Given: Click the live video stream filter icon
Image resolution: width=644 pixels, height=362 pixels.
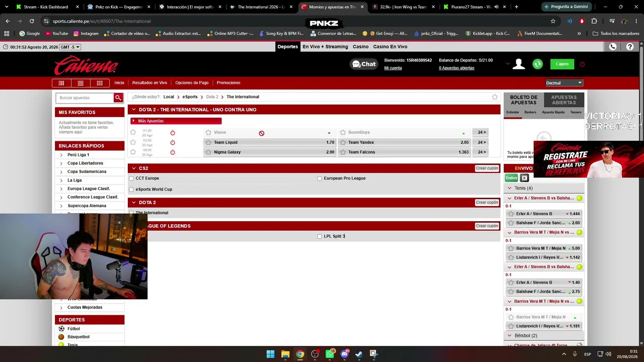Looking at the screenshot, I should (524, 178).
